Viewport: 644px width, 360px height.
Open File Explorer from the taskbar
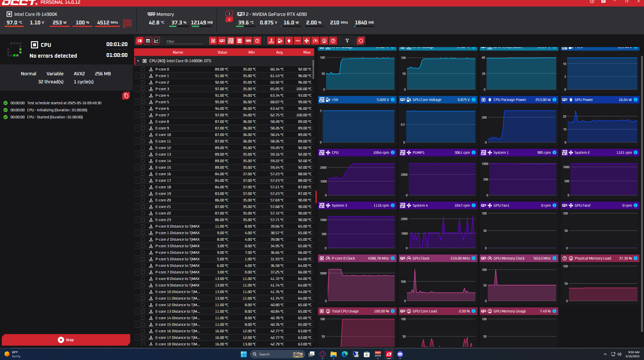[x=334, y=354]
